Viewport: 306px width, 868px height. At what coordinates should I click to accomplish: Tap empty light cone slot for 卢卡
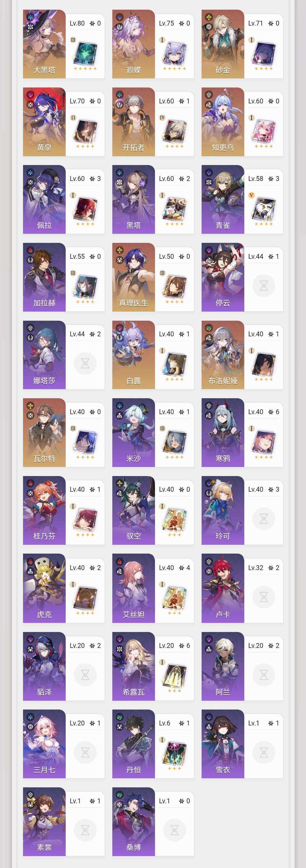point(264,597)
